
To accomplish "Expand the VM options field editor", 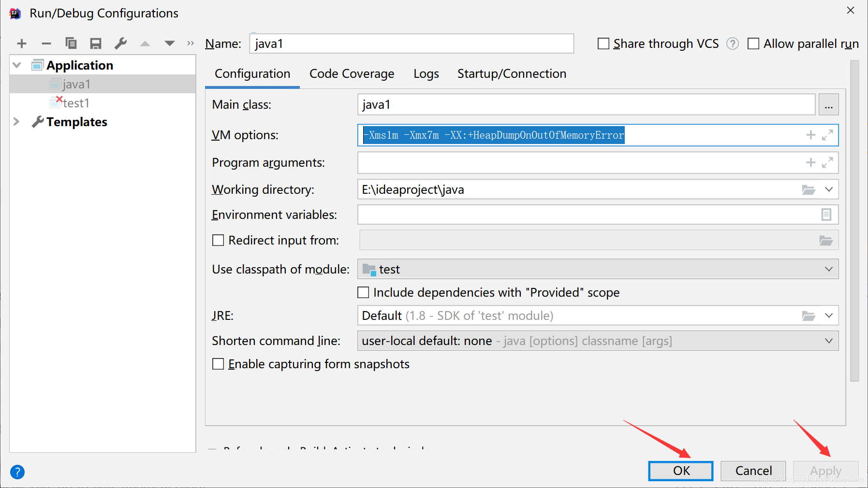I will point(827,135).
